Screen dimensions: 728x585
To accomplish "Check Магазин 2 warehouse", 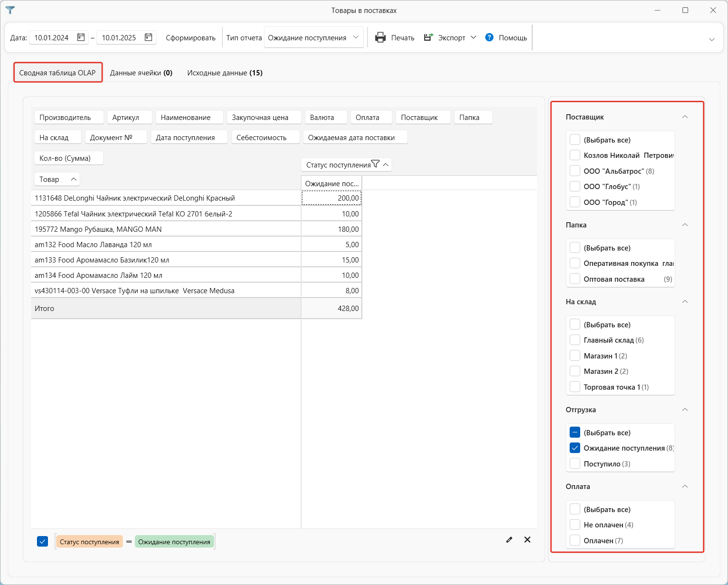I will point(575,371).
